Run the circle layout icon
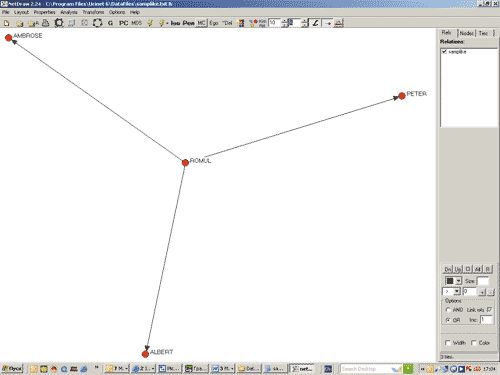Image resolution: width=500 pixels, height=375 pixels. [97, 23]
